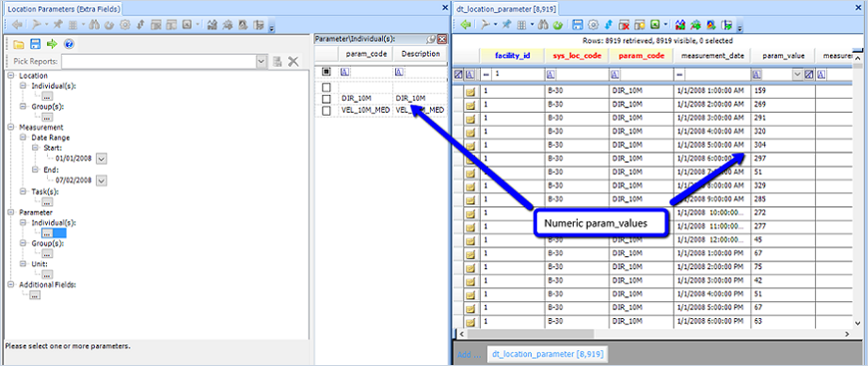Open grid settings gear in table toolbar
This screenshot has width=868, height=366.
point(593,25)
